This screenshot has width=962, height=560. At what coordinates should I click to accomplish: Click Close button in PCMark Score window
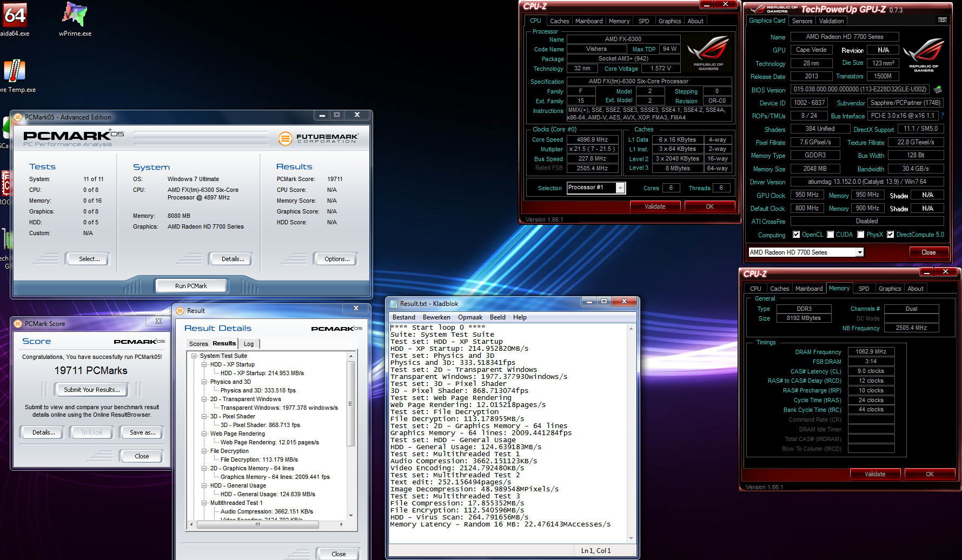point(142,456)
